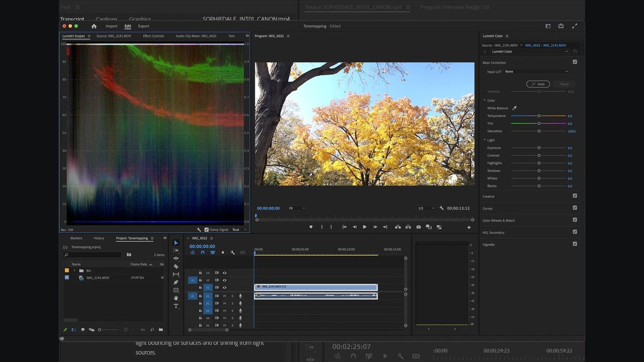Step back one frame in Program Monitor

355,227
